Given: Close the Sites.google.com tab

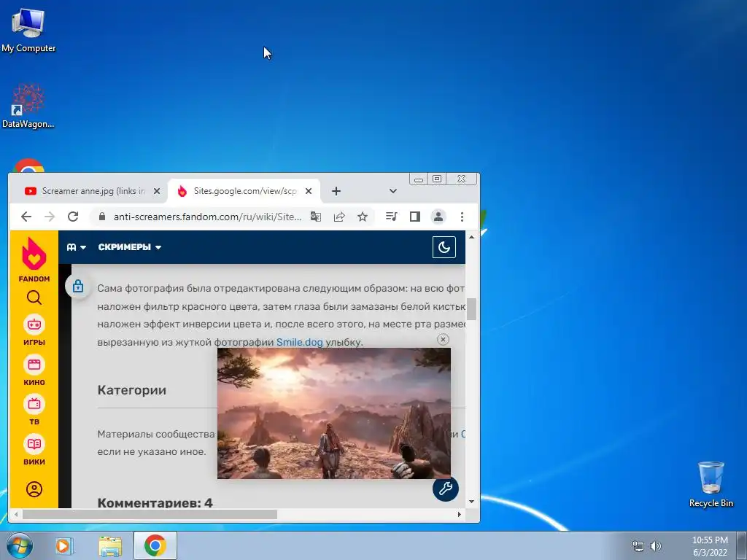Looking at the screenshot, I should [x=309, y=191].
